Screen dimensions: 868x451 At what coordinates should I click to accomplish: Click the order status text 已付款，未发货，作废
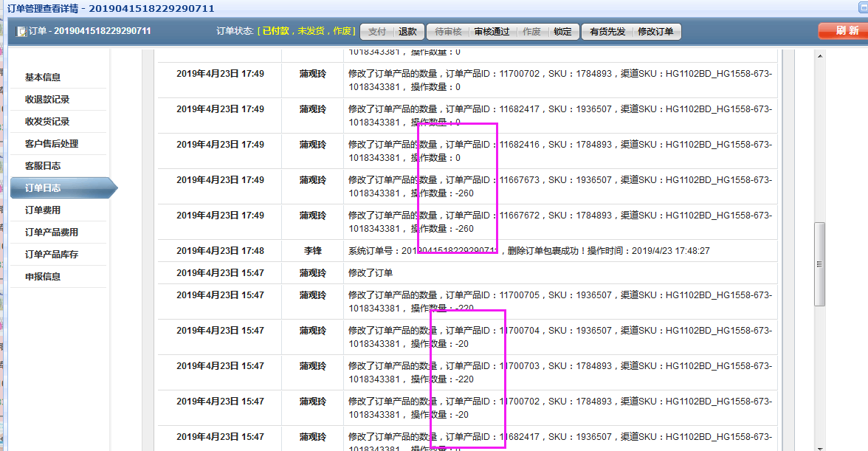point(307,31)
